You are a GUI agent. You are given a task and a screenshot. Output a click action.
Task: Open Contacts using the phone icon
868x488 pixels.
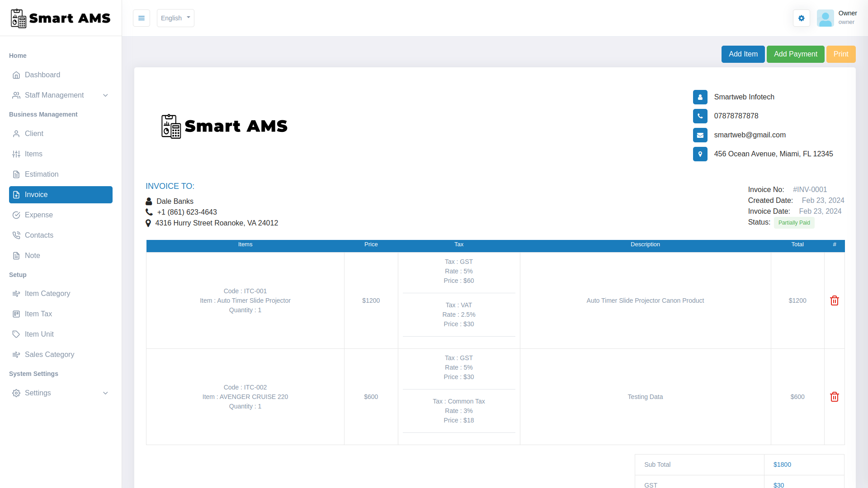coord(16,235)
